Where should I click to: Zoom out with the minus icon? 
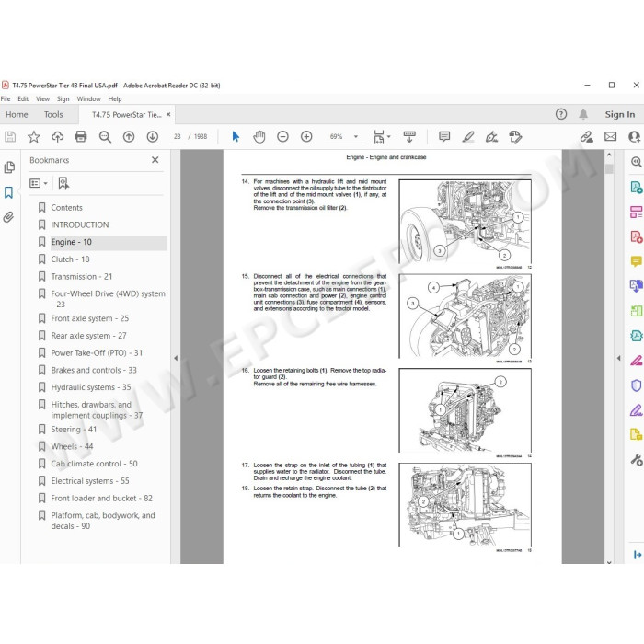(283, 136)
